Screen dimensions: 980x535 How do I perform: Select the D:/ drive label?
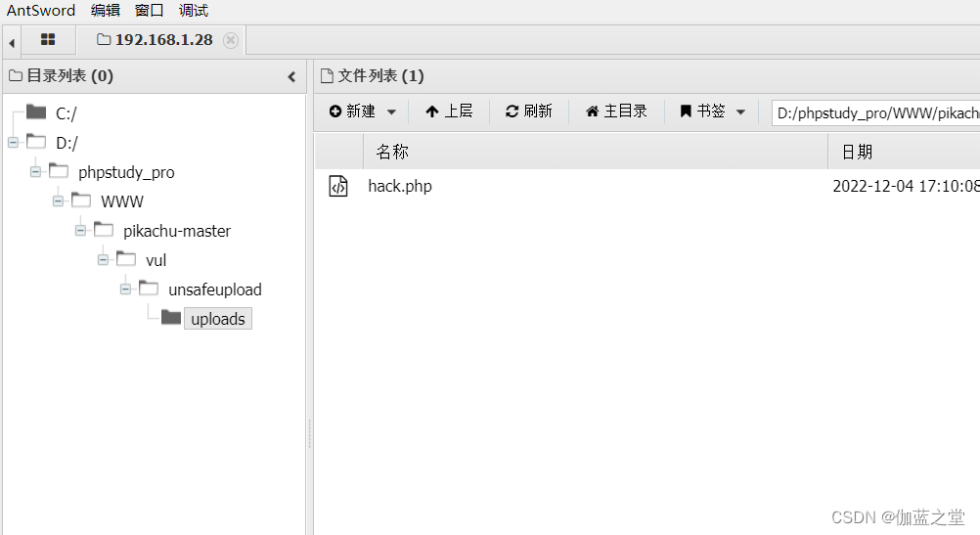(x=67, y=143)
